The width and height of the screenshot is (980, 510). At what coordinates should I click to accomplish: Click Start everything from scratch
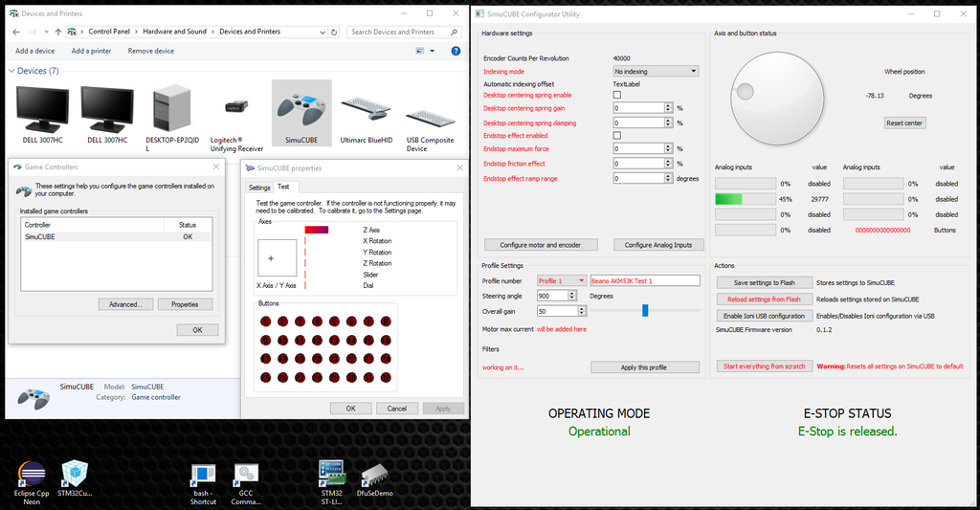(x=765, y=366)
